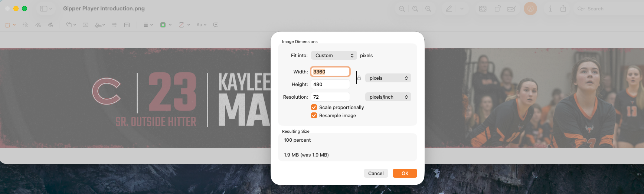
Task: Select the Instant Alpha wand tool
Action: pos(25,25)
